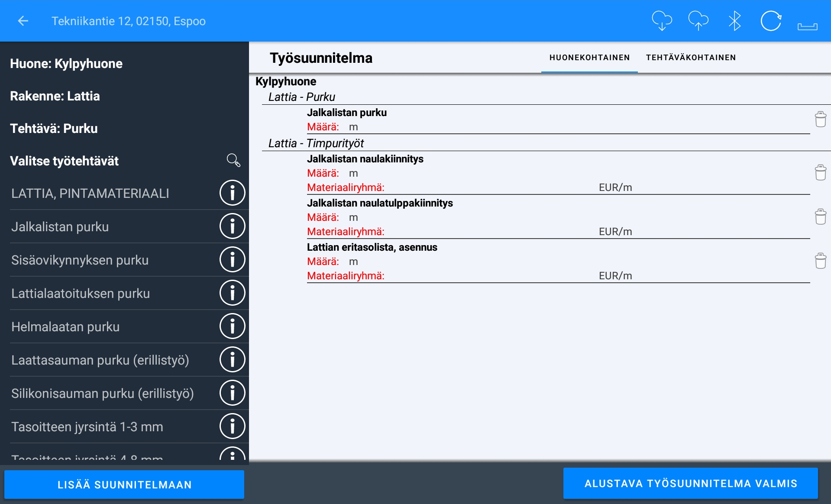Screen dimensions: 831x504
Task: Select Silikonisauman purku (erillistyö) task
Action: point(102,394)
